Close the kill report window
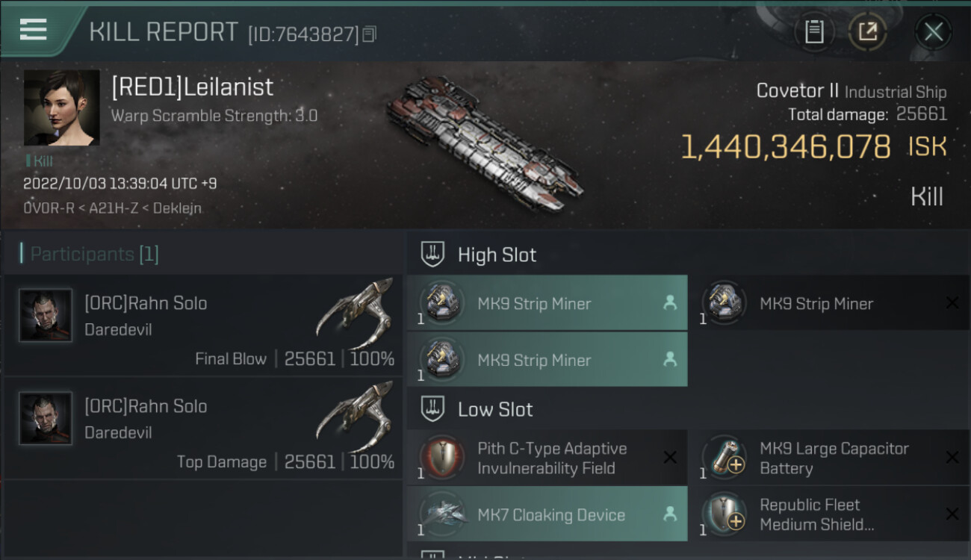The image size is (971, 560). click(933, 31)
